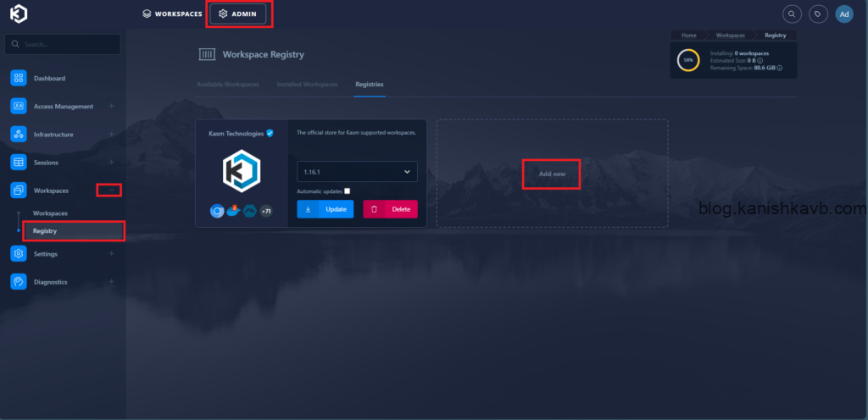868x420 pixels.
Task: Collapse the Workspaces sidebar section
Action: (111, 191)
